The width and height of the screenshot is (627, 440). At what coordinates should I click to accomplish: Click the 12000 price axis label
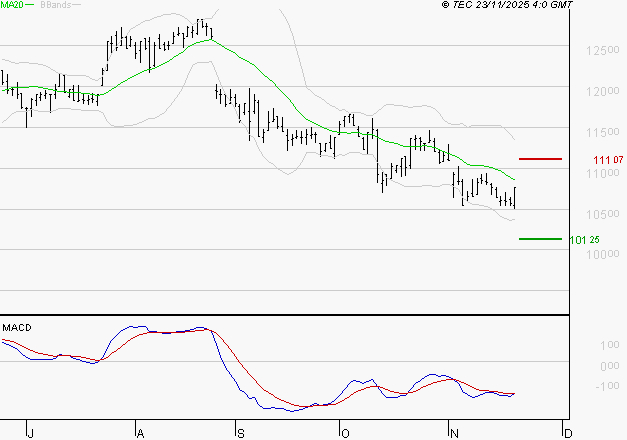click(603, 92)
